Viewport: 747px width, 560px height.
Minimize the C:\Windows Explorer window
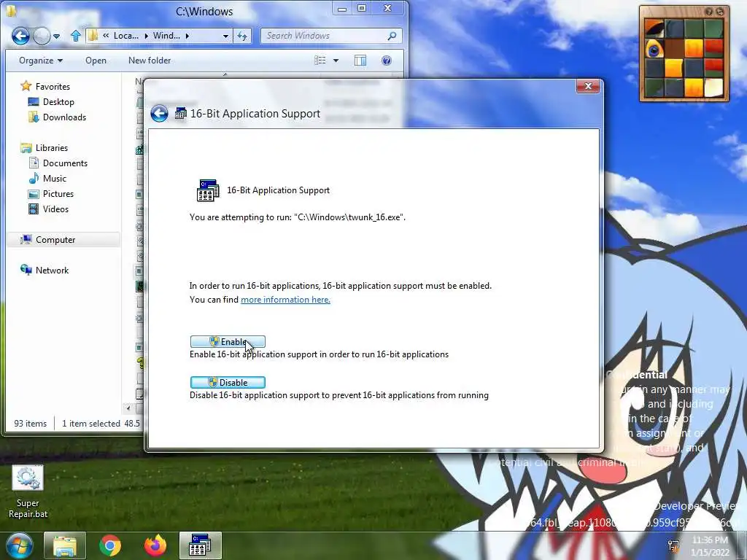342,9
